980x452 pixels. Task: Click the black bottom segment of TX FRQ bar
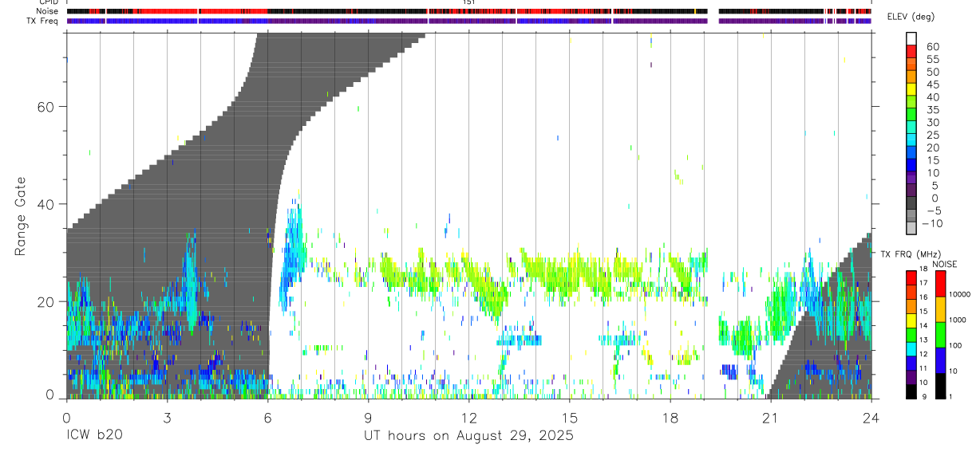pyautogui.click(x=911, y=391)
